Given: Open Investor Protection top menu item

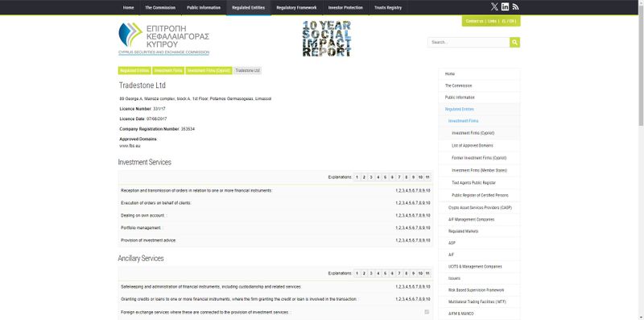Looking at the screenshot, I should pos(345,7).
